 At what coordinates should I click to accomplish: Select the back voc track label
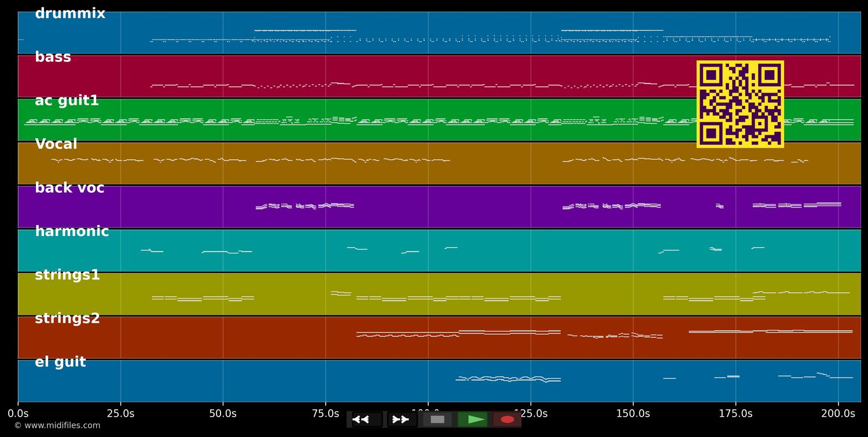click(69, 187)
